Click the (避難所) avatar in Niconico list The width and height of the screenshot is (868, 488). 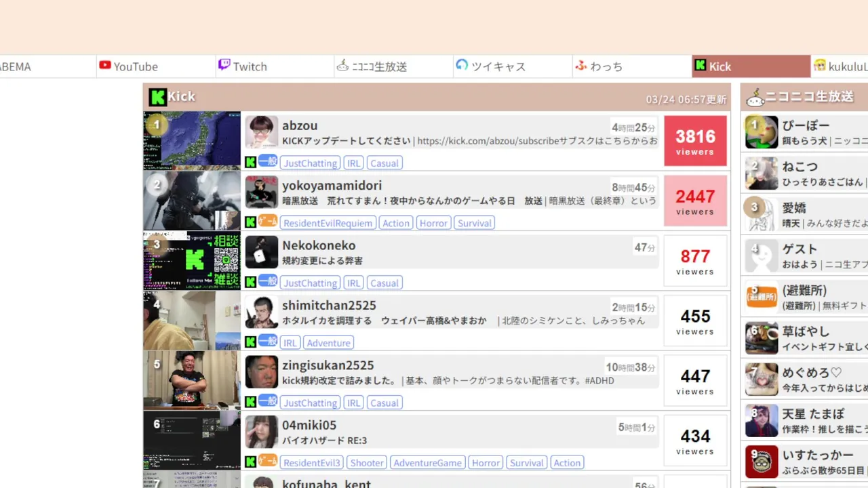coord(762,297)
